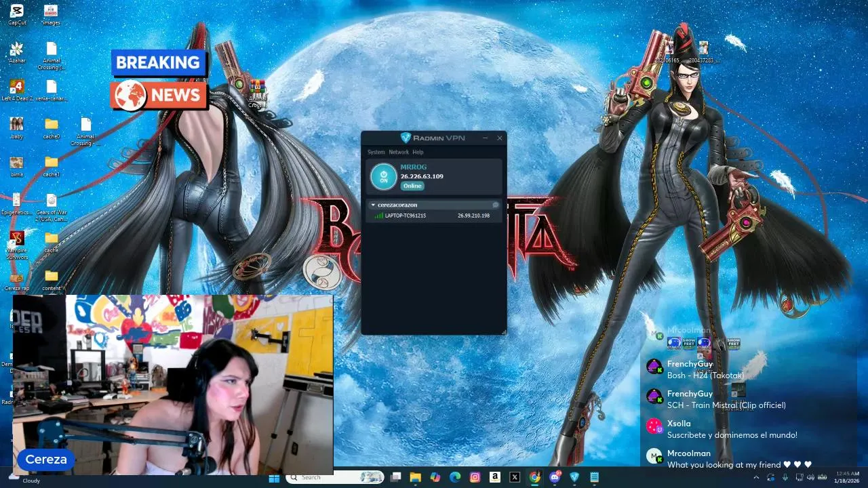Open the Windows Start menu
The height and width of the screenshot is (488, 868).
click(274, 478)
